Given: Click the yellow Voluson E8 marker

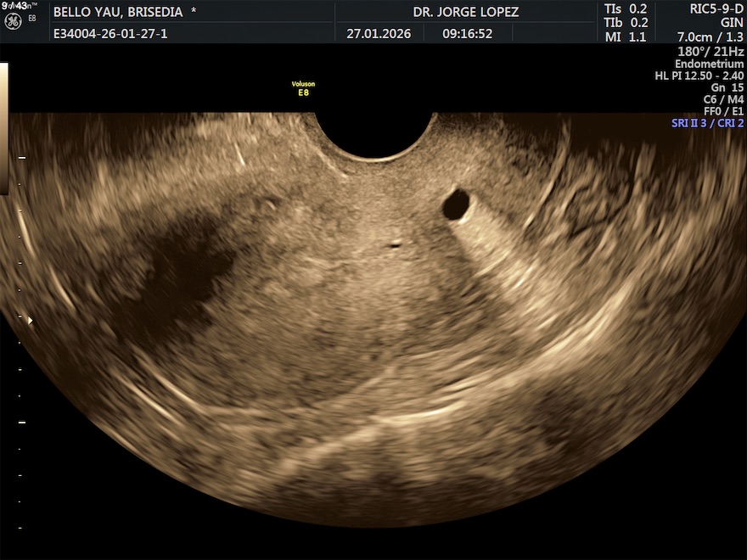Looking at the screenshot, I should click(303, 89).
